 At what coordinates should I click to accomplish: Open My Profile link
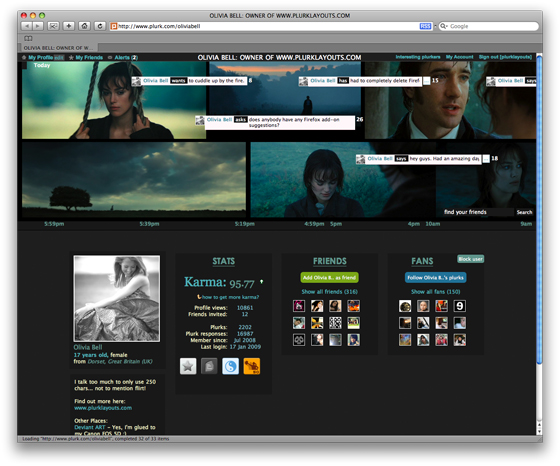[40, 57]
